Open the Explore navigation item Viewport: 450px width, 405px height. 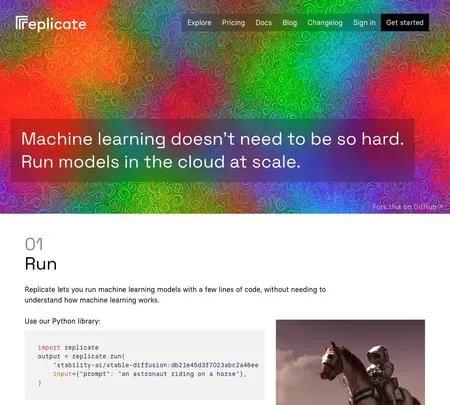click(199, 23)
